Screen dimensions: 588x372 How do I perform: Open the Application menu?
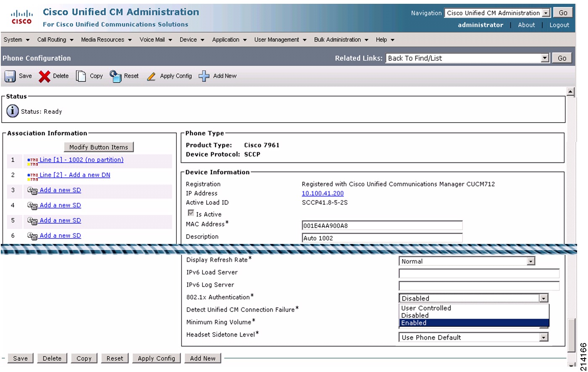(229, 39)
